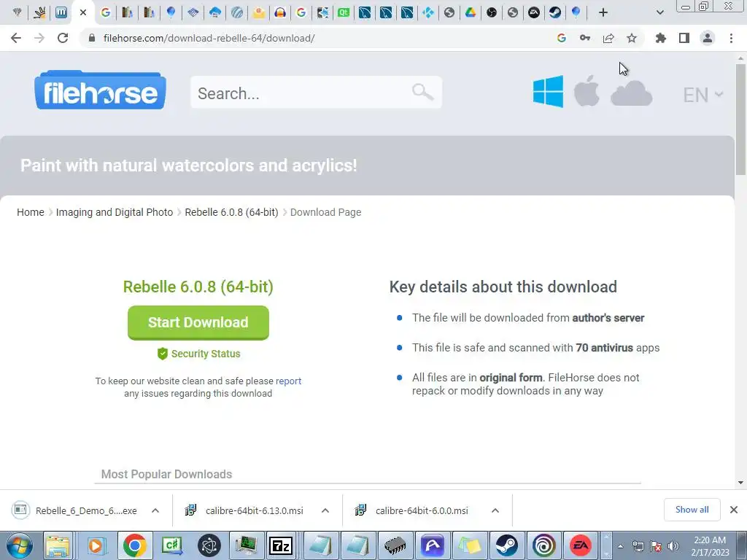This screenshot has width=747, height=560.
Task: Open a new browser tab with plus
Action: 603,13
